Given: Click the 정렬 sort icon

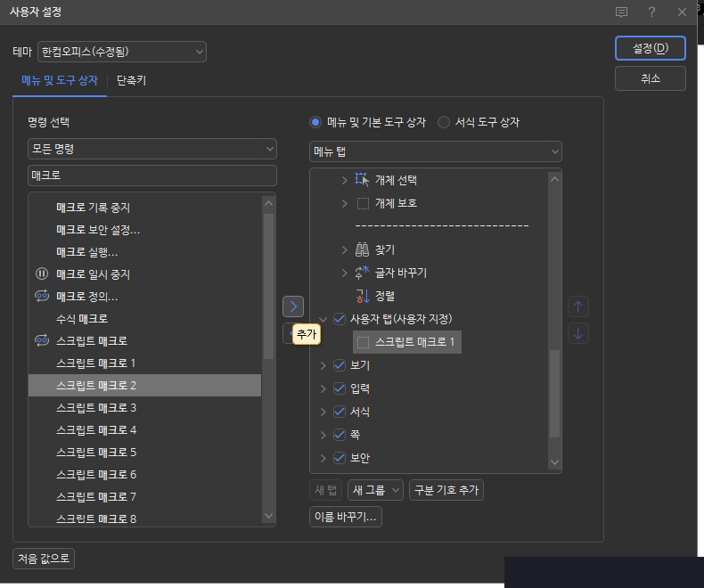Looking at the screenshot, I should 363,296.
